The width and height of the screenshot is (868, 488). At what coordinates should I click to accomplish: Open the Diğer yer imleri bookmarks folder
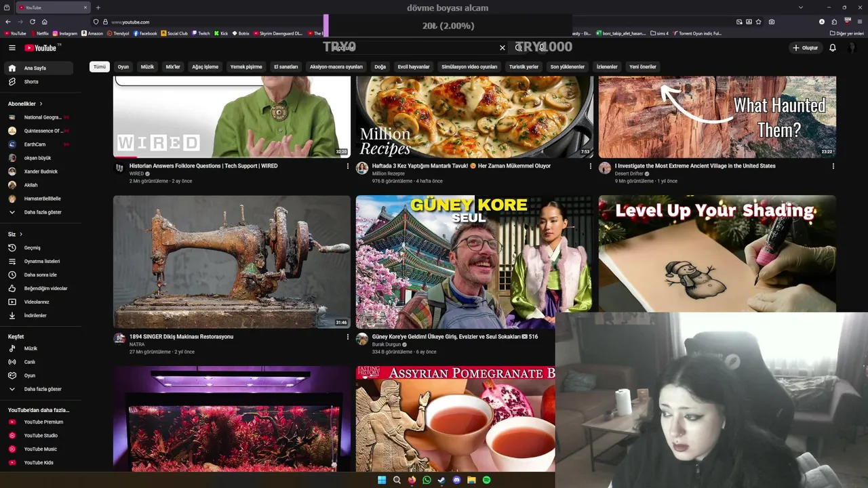point(847,33)
